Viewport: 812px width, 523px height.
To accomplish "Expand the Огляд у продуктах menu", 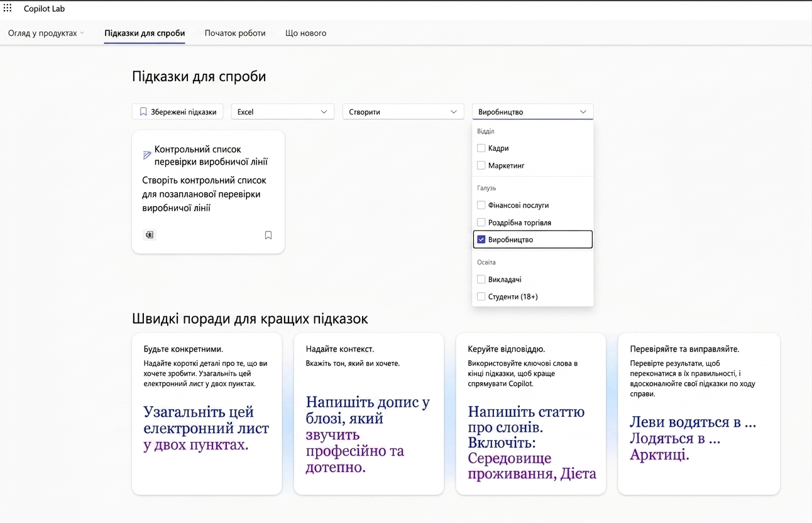I will (x=46, y=33).
